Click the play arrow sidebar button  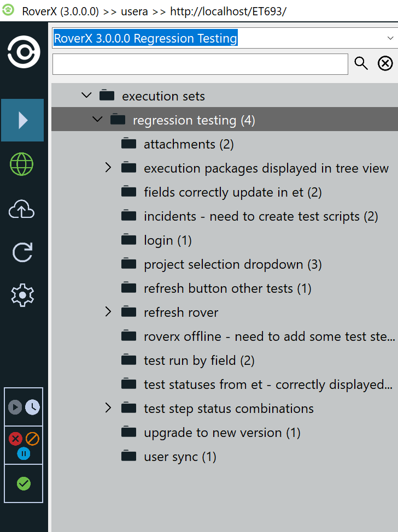click(x=22, y=120)
